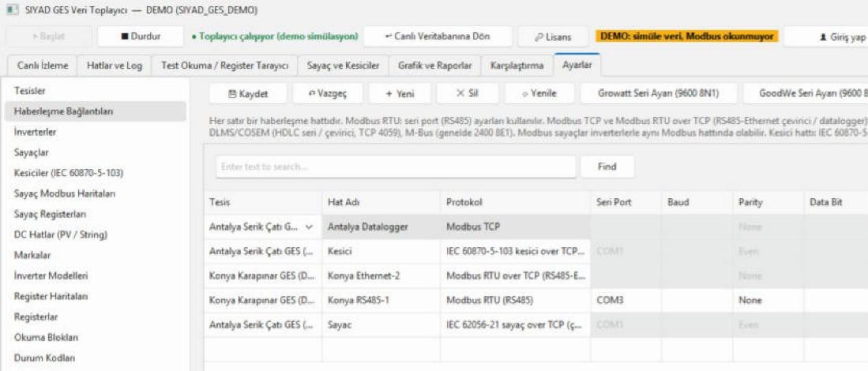Click the Modbus RTU (RS485) cell
The image size is (868, 371).
pos(516,300)
